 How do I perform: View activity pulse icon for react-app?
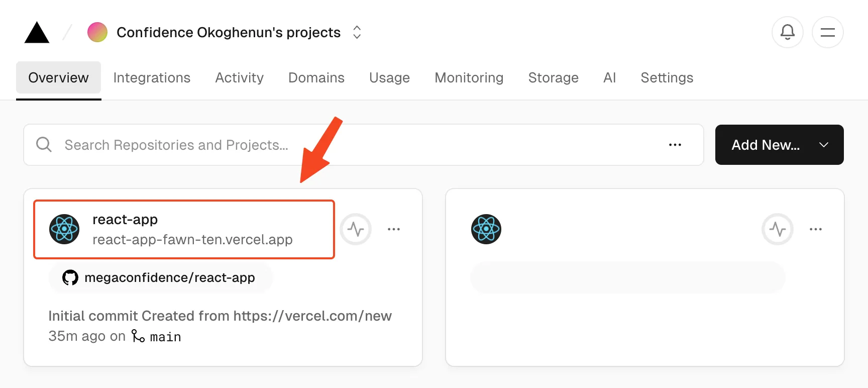pos(356,229)
